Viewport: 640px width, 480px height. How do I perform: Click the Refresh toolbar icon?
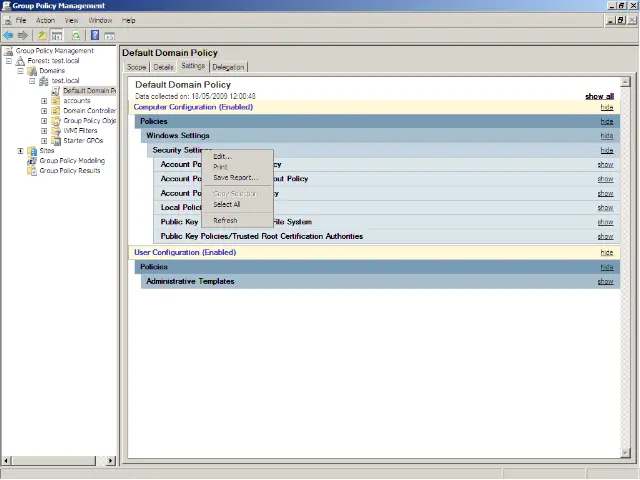click(x=75, y=35)
